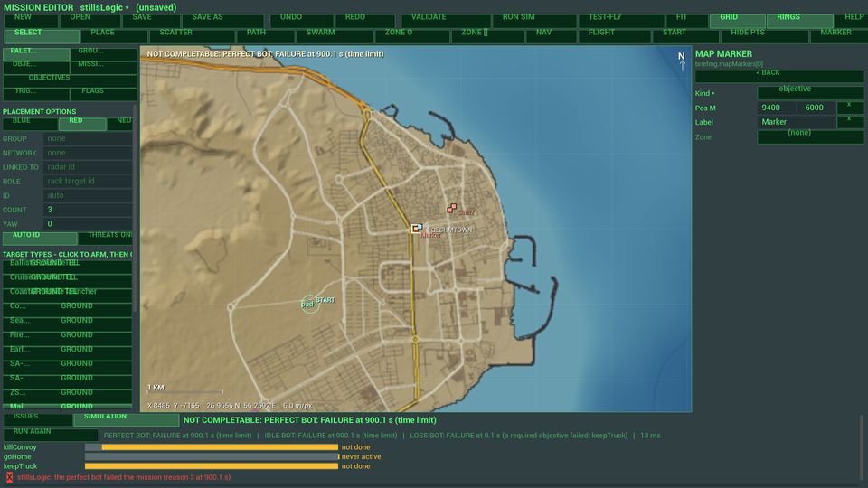
Task: Activate the FLIGHT tool
Action: point(616,36)
